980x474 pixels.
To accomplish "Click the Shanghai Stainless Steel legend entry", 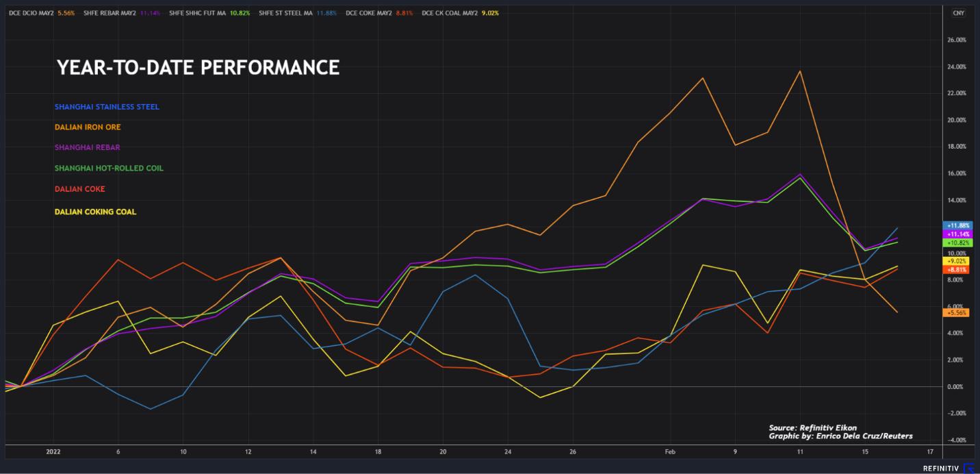I will (x=107, y=107).
